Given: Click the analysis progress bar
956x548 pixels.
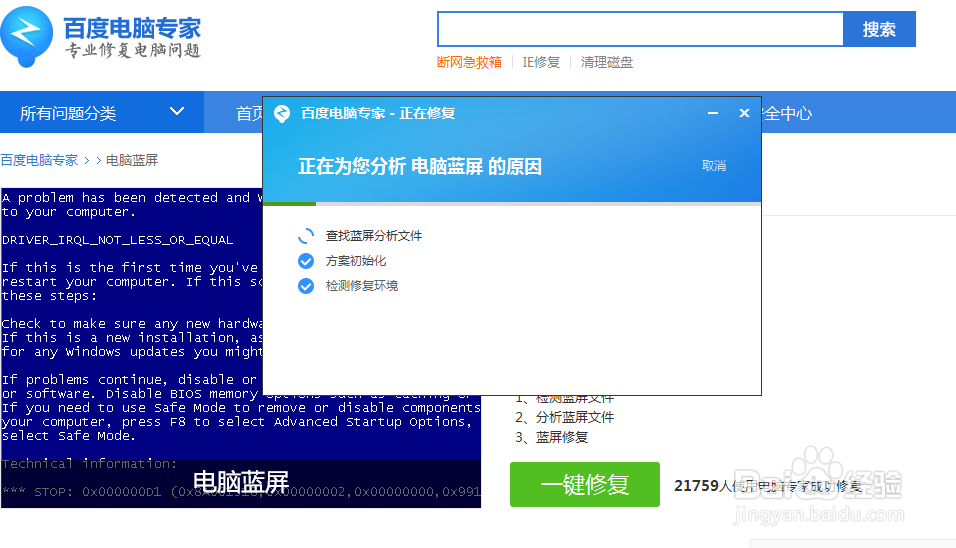Looking at the screenshot, I should [x=512, y=204].
